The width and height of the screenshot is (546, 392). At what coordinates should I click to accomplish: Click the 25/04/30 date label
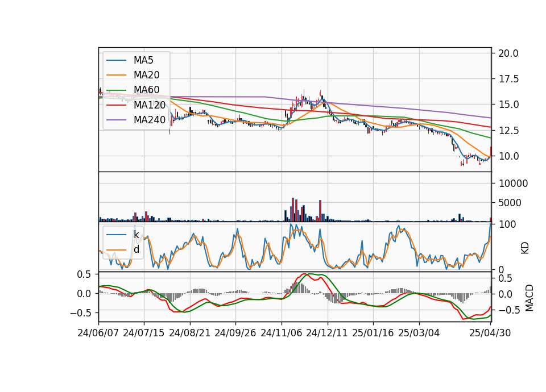[x=490, y=333]
